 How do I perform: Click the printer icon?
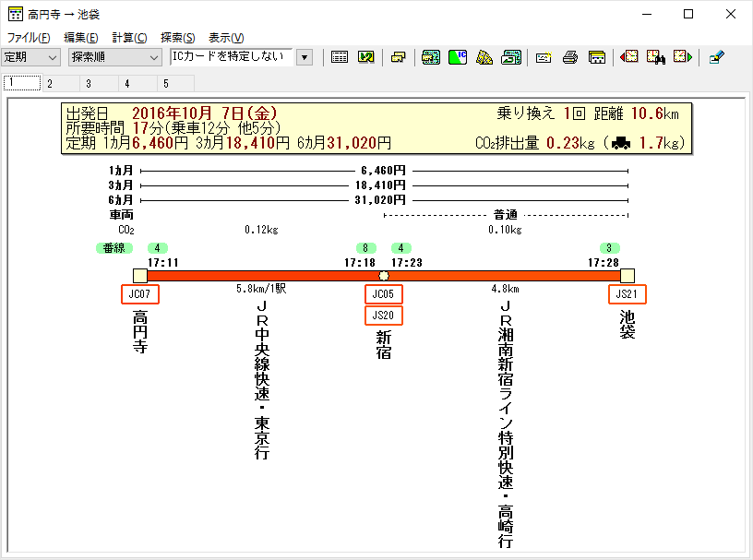click(570, 57)
